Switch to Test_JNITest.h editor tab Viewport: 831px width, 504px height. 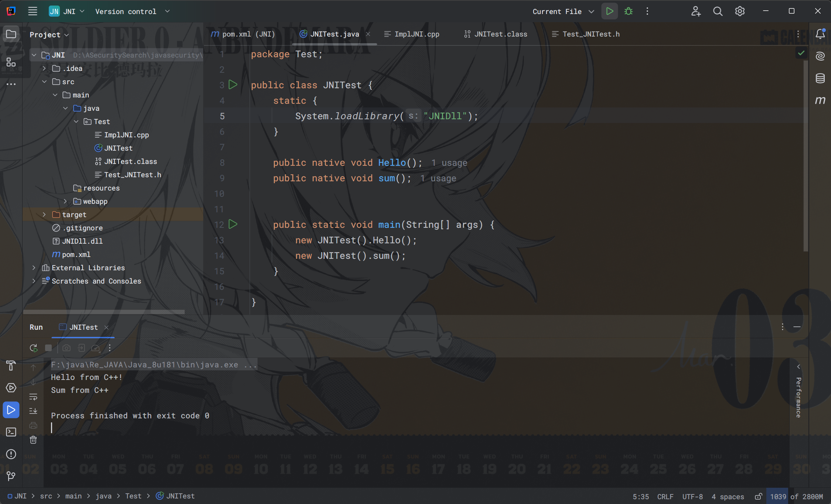pyautogui.click(x=586, y=34)
